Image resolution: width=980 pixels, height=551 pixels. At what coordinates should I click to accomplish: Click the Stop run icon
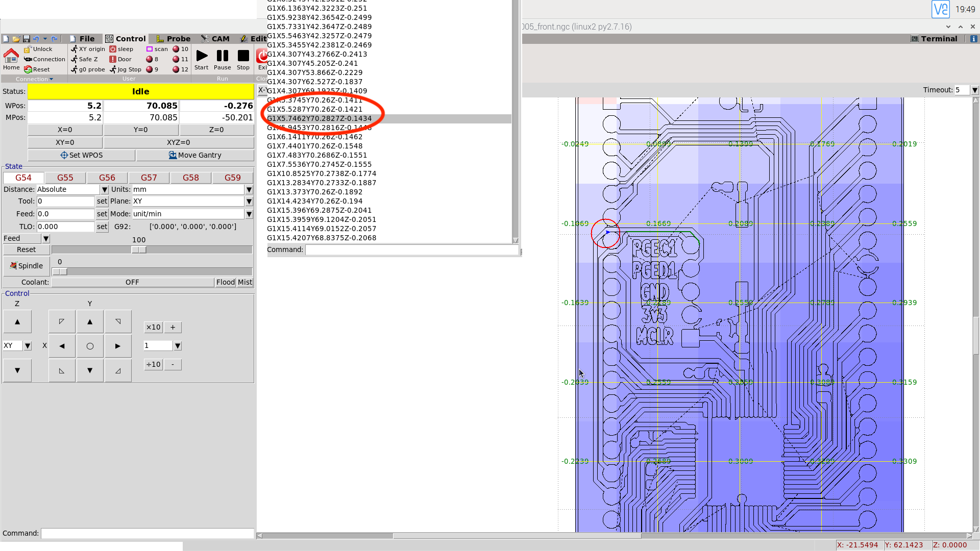click(243, 56)
